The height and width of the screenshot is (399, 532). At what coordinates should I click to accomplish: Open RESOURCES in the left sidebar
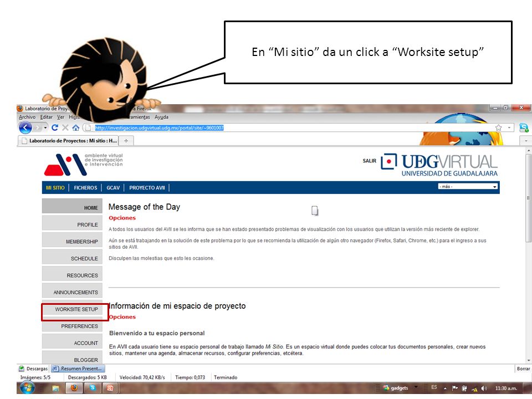pyautogui.click(x=72, y=274)
